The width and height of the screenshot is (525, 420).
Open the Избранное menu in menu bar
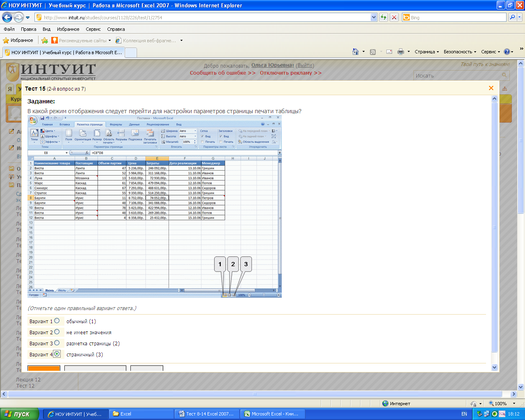pyautogui.click(x=68, y=29)
